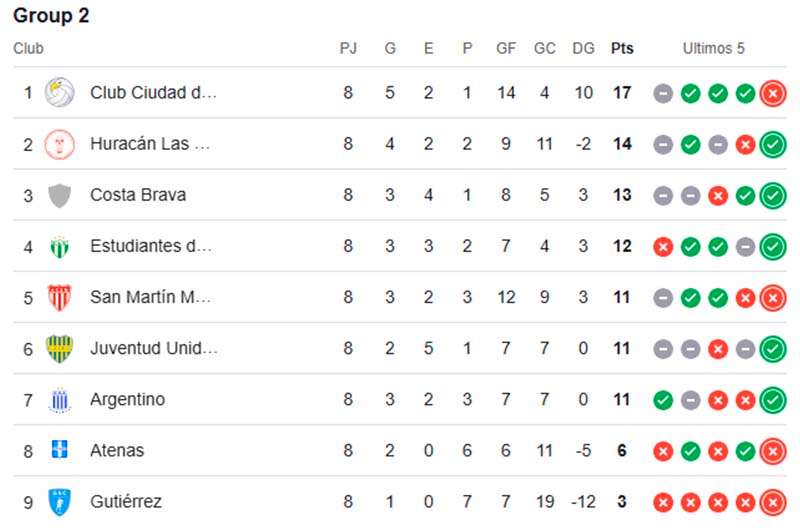This screenshot has width=800, height=530.
Task: Click Huracán Las Heras' latest win icon
Action: pyautogui.click(x=772, y=144)
